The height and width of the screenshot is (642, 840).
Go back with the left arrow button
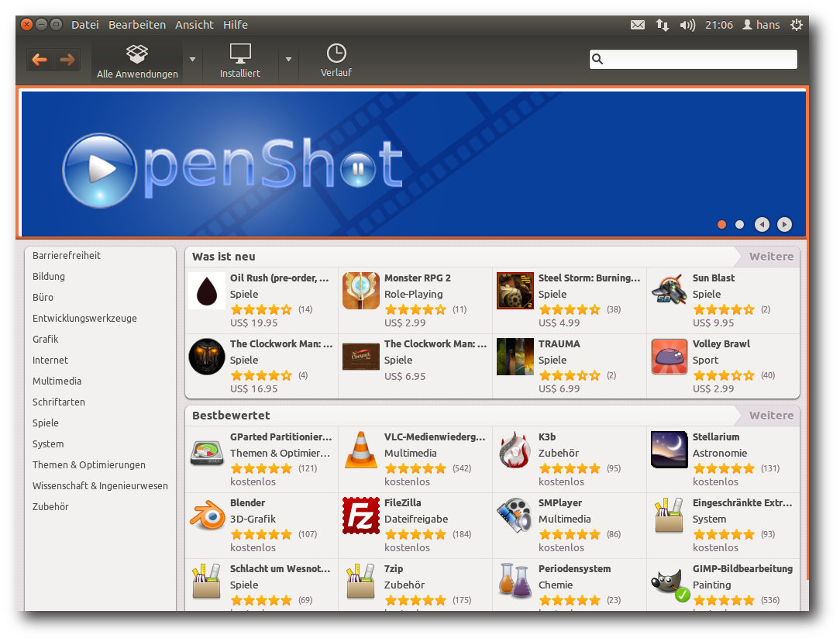(x=40, y=60)
